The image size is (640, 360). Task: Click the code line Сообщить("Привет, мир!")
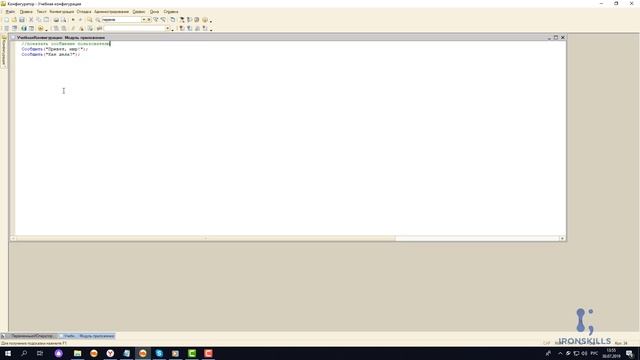pyautogui.click(x=55, y=49)
